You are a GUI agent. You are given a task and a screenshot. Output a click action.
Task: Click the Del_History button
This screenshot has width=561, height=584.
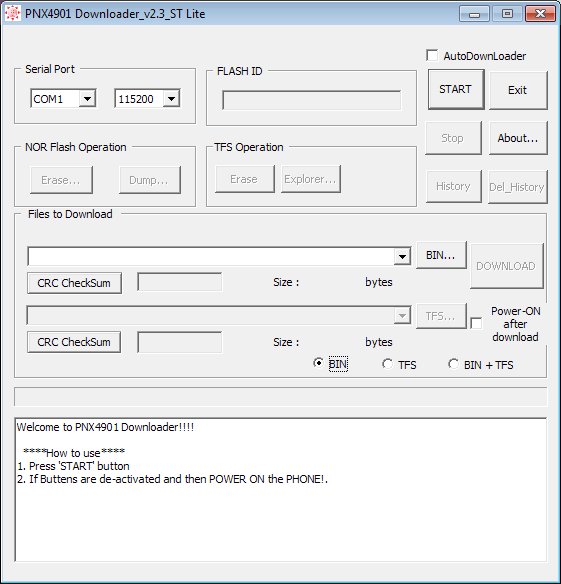(x=517, y=187)
